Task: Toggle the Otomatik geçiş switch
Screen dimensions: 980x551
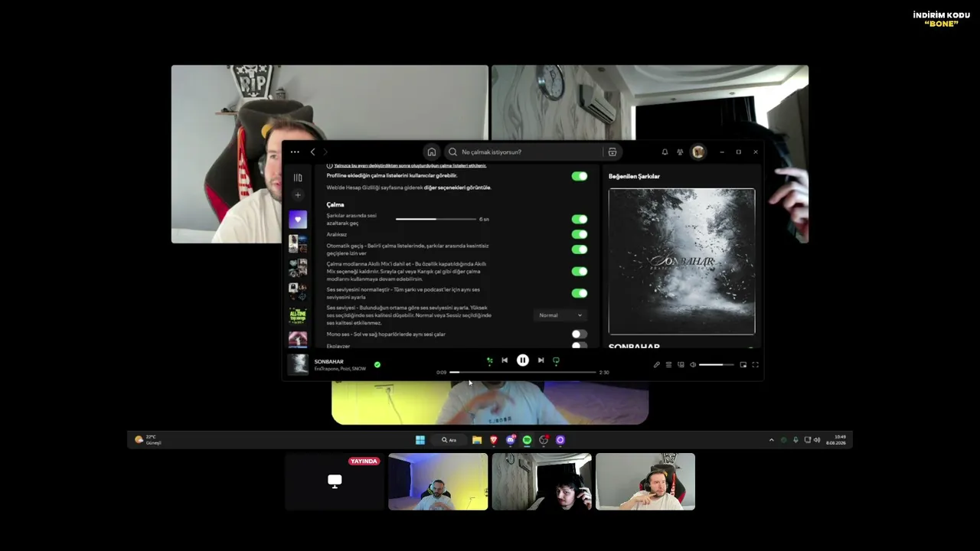Action: (x=580, y=249)
